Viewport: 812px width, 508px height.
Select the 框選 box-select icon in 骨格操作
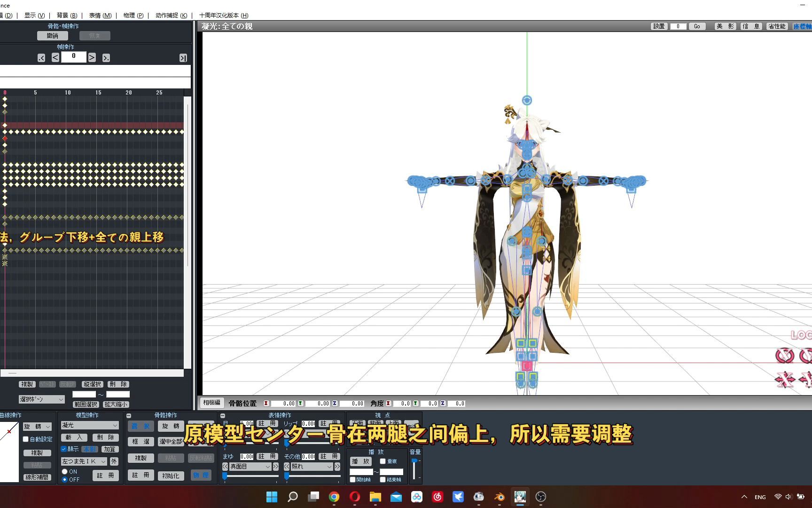[141, 441]
